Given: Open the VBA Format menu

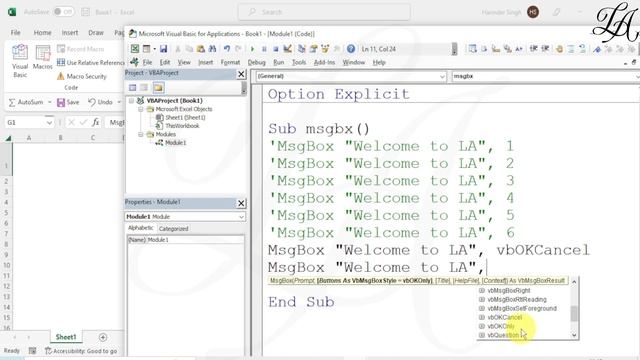Looking at the screenshot, I should [230, 62].
